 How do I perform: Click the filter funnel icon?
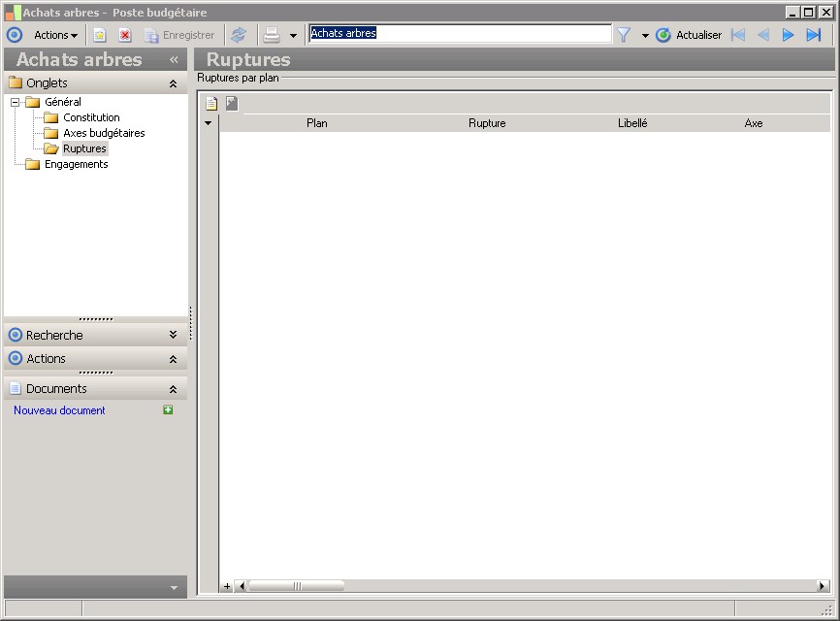624,35
